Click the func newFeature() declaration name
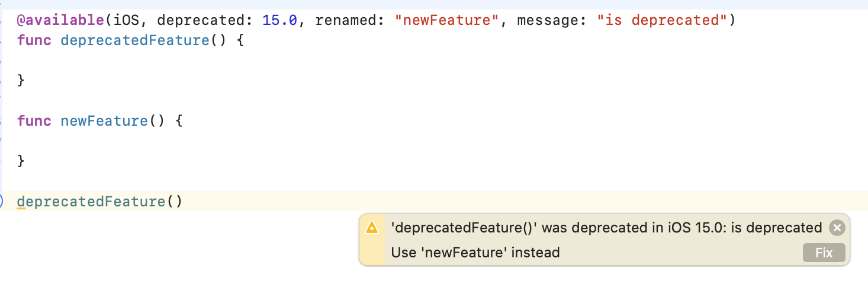The height and width of the screenshot is (287, 868). [x=104, y=121]
